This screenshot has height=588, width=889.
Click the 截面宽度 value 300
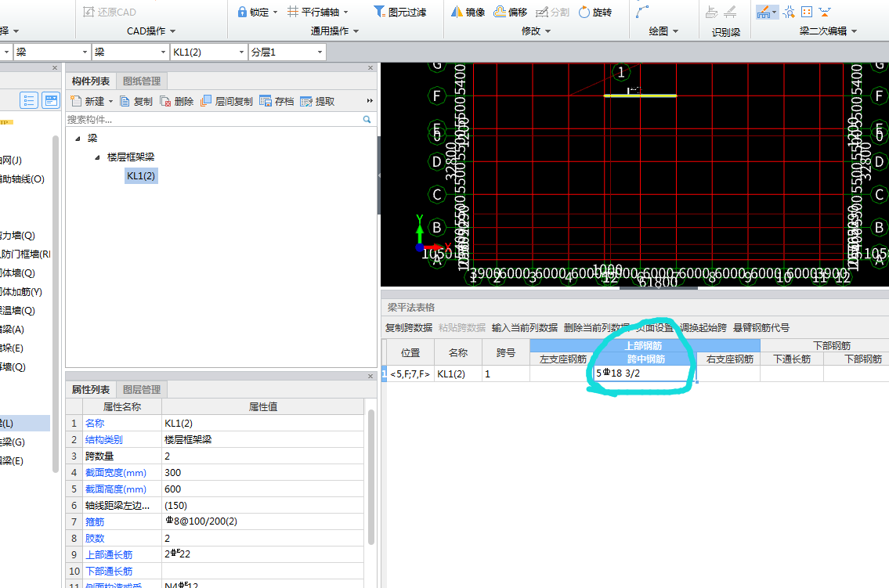pos(262,472)
